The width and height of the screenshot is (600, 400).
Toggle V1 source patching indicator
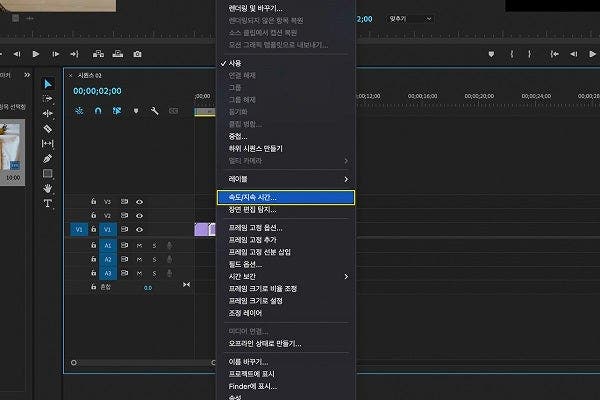79,229
